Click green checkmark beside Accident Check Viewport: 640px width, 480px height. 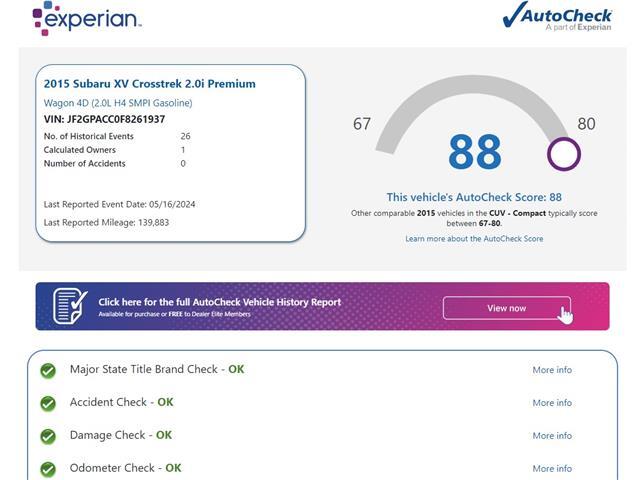[x=47, y=404]
